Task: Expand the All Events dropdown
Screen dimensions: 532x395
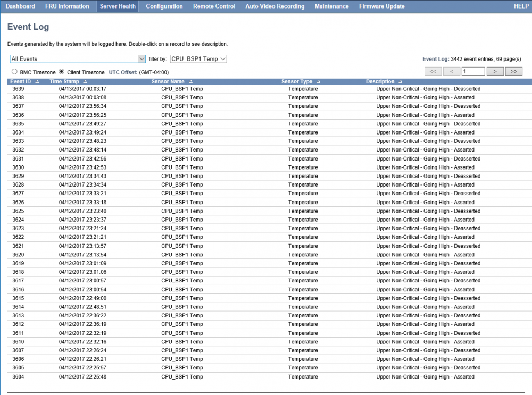Action: point(78,59)
